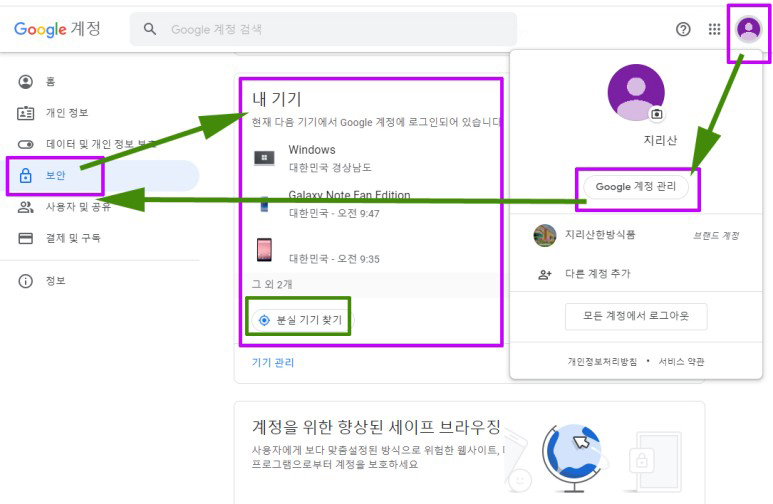The width and height of the screenshot is (773, 504).
Task: Click 대한민국 - 오전 9:47 timestamp text
Action: pos(334,214)
